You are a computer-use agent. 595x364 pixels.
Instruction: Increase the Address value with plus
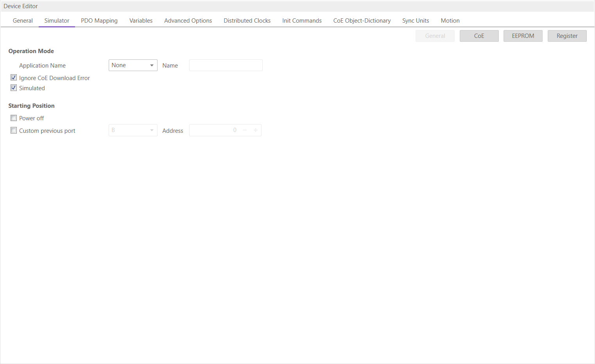(x=256, y=130)
